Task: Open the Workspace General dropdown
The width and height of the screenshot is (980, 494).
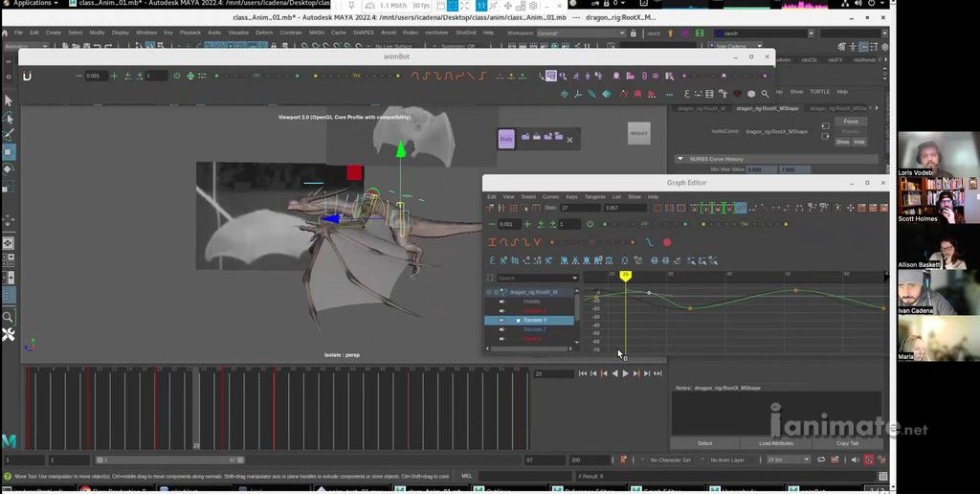Action: [581, 33]
